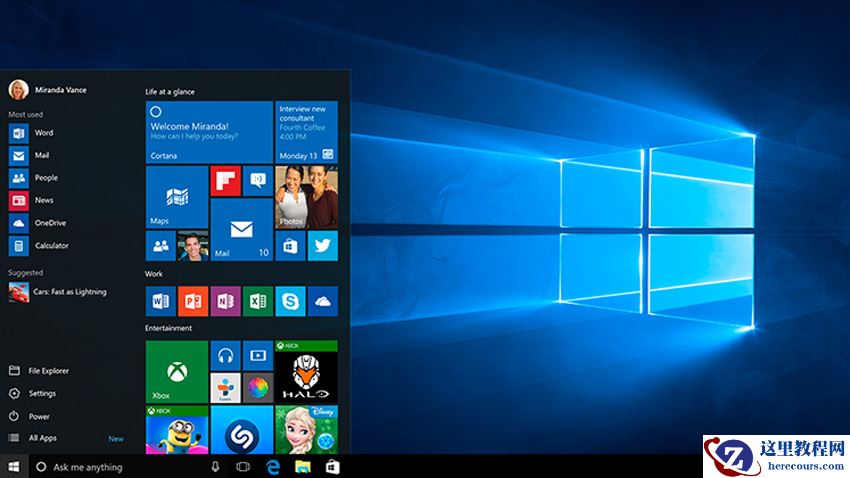This screenshot has width=850, height=478.
Task: Focus the Ask me anything search box
Action: pyautogui.click(x=116, y=467)
